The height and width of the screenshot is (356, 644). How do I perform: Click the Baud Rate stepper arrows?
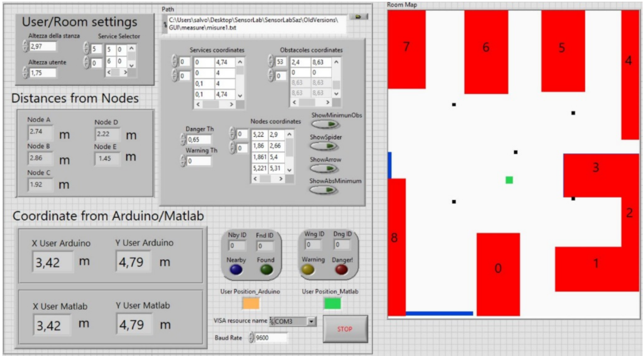point(251,338)
